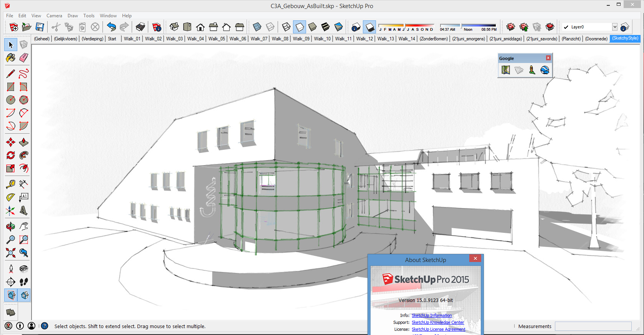Select the Protractor tool
Image resolution: width=644 pixels, height=335 pixels.
click(11, 197)
